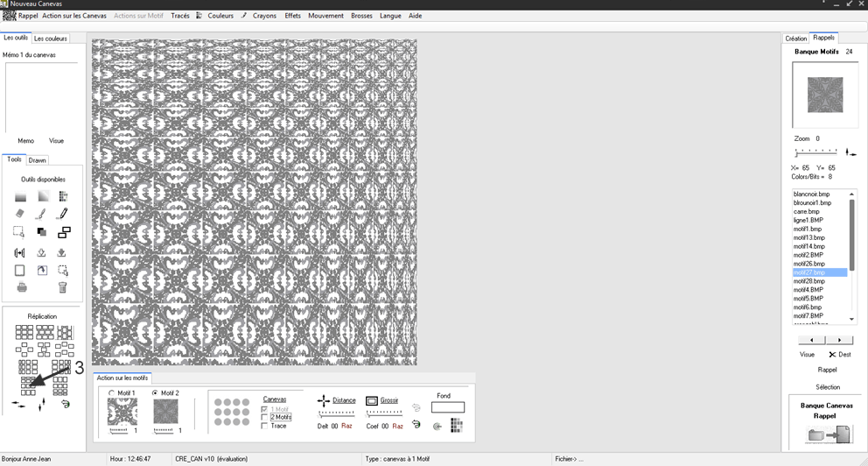Switch to the Création tab
The width and height of the screenshot is (868, 466).
(x=795, y=39)
